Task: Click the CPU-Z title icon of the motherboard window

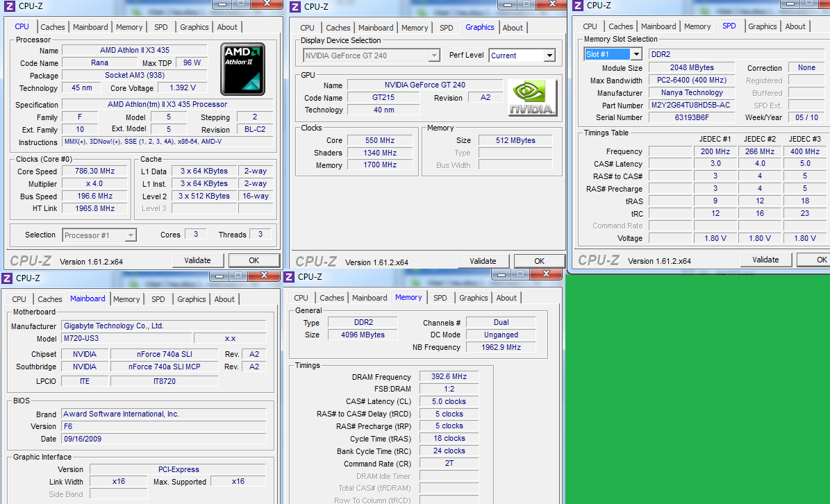Action: point(7,278)
